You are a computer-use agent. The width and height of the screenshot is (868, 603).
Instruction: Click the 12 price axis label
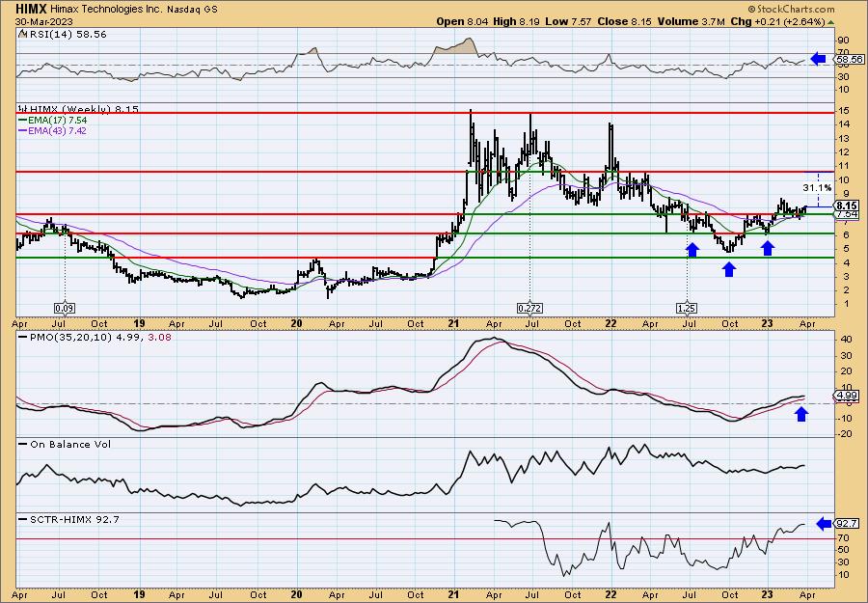pyautogui.click(x=844, y=152)
